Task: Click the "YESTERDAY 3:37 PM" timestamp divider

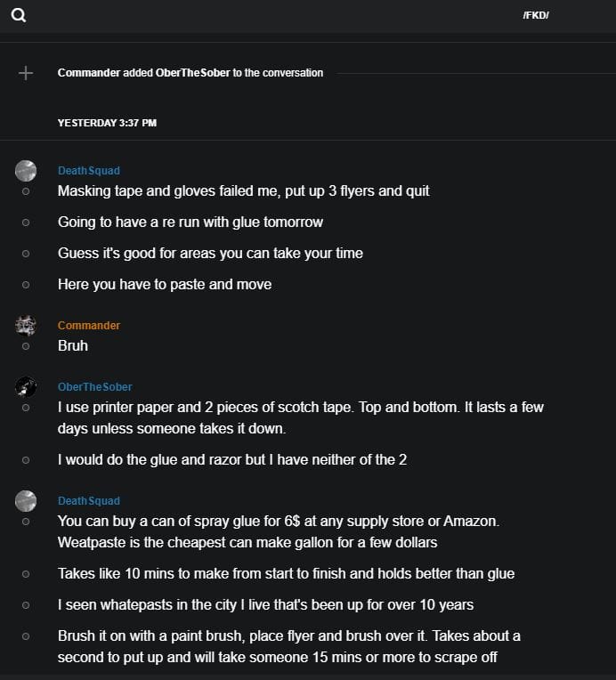Action: (x=107, y=123)
